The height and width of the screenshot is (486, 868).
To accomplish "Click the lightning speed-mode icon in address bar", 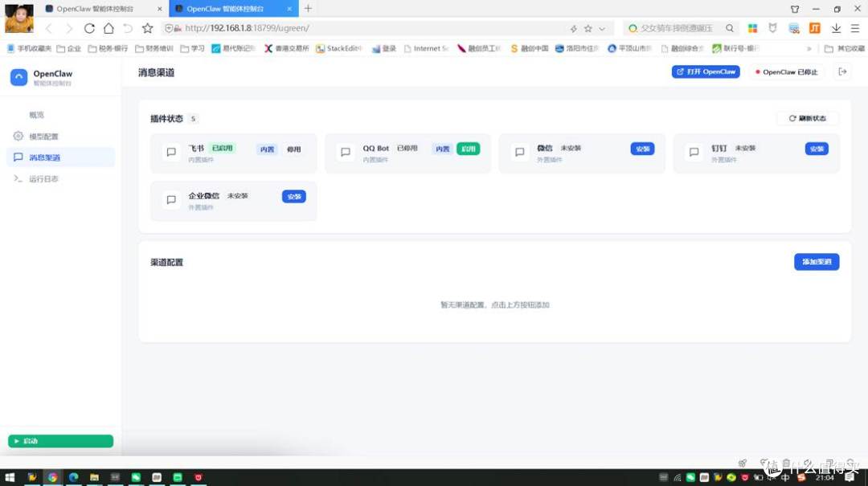I will click(x=574, y=29).
